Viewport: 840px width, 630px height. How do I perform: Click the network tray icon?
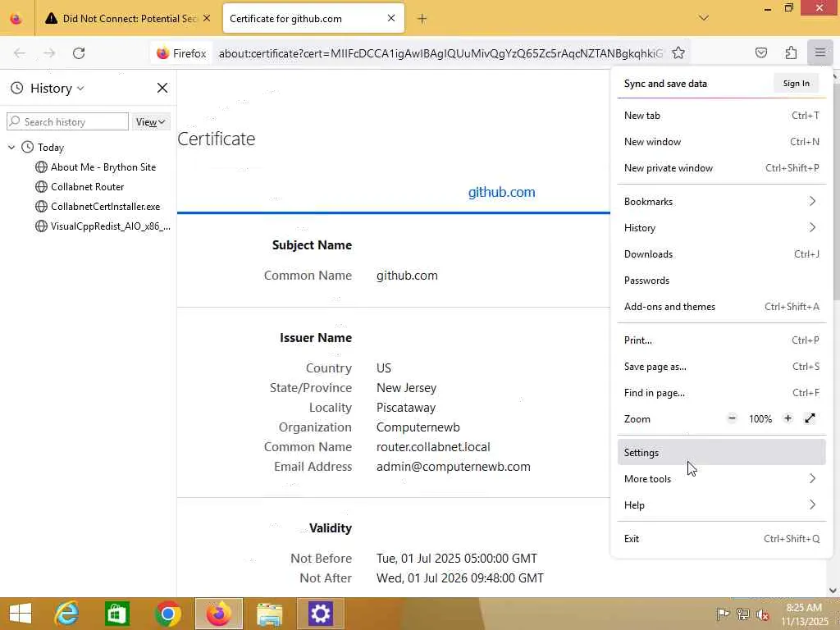(742, 614)
